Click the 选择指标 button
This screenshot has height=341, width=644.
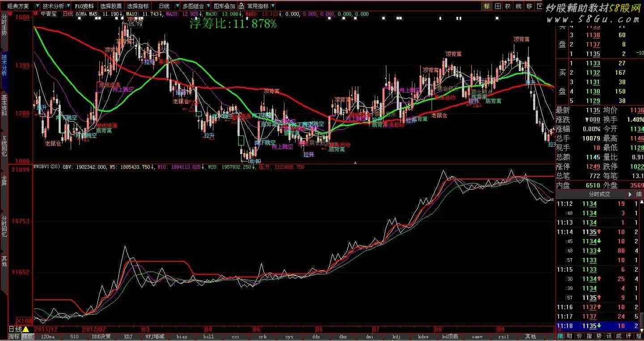point(138,6)
